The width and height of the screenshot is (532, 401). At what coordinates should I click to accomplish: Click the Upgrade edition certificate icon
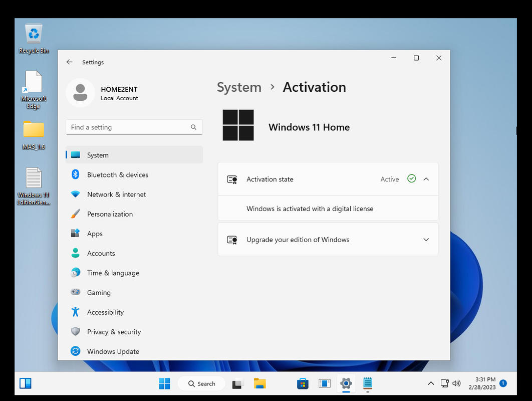[x=232, y=240]
